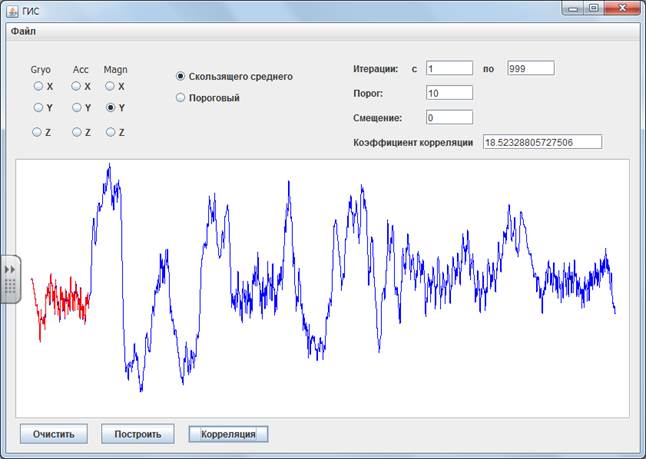Select Magn Z radio button
This screenshot has height=459, width=646.
110,132
